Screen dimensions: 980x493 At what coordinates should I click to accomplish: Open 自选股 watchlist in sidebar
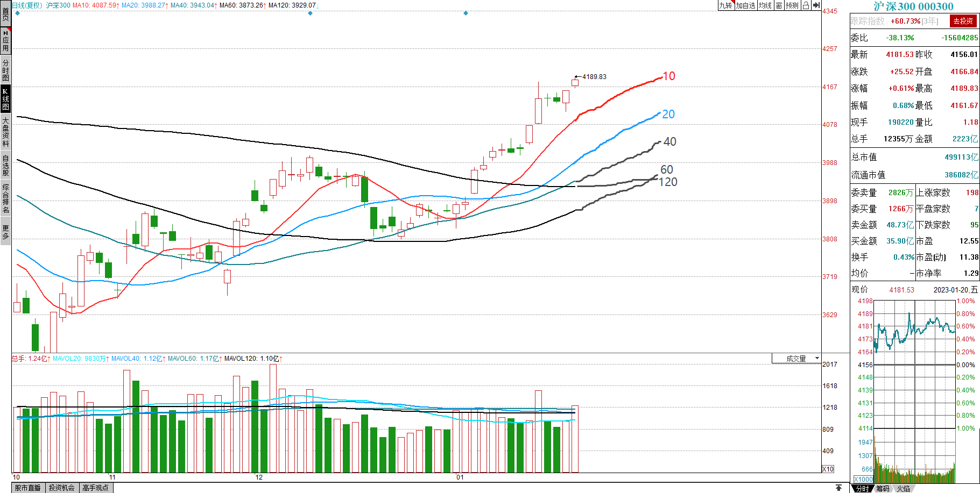[5, 165]
